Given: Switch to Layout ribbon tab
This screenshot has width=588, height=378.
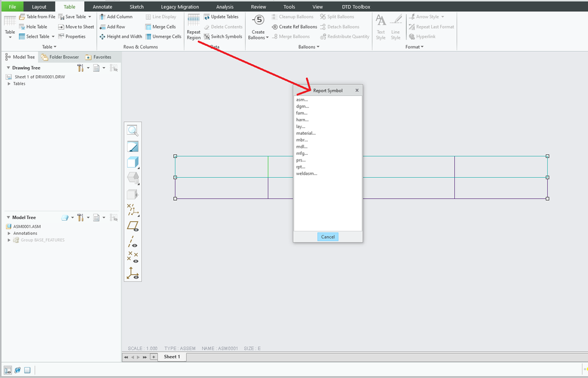Looking at the screenshot, I should tap(39, 6).
